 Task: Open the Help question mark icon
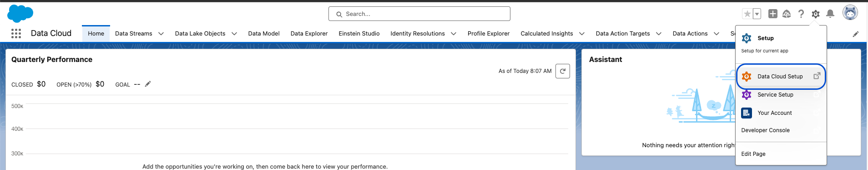[x=801, y=14]
